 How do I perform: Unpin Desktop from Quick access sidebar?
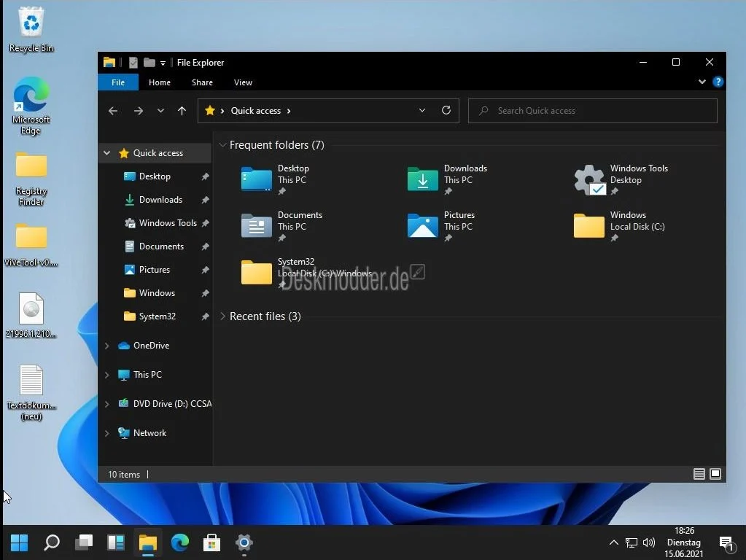[x=206, y=176]
